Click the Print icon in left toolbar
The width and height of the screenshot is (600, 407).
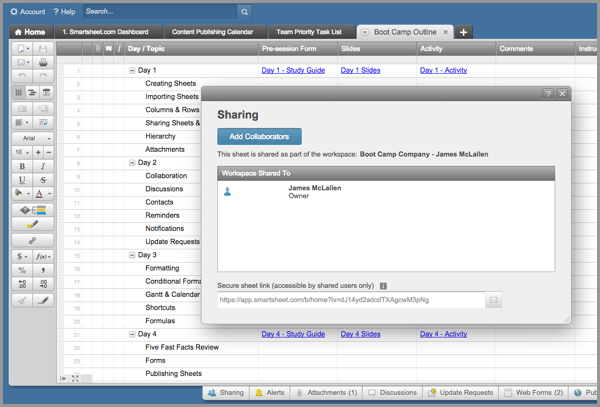44,62
